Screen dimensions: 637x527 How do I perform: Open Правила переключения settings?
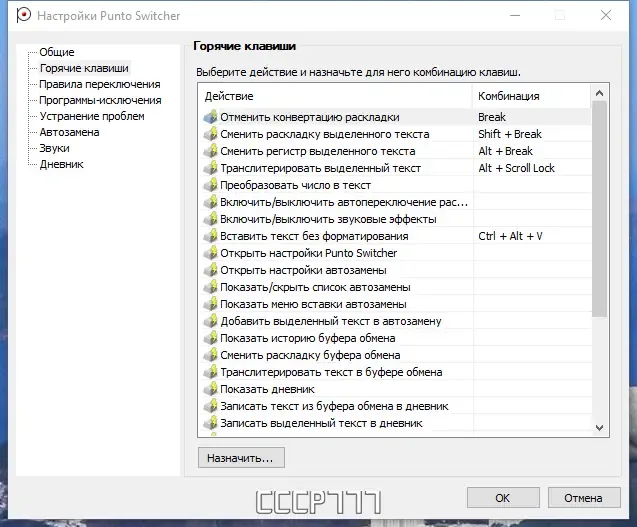coord(100,84)
